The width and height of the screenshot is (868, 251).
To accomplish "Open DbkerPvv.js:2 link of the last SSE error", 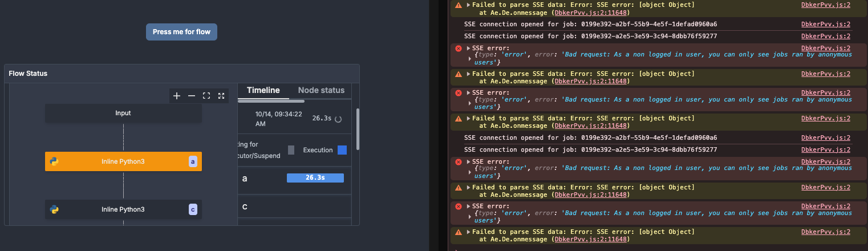I will click(826, 206).
